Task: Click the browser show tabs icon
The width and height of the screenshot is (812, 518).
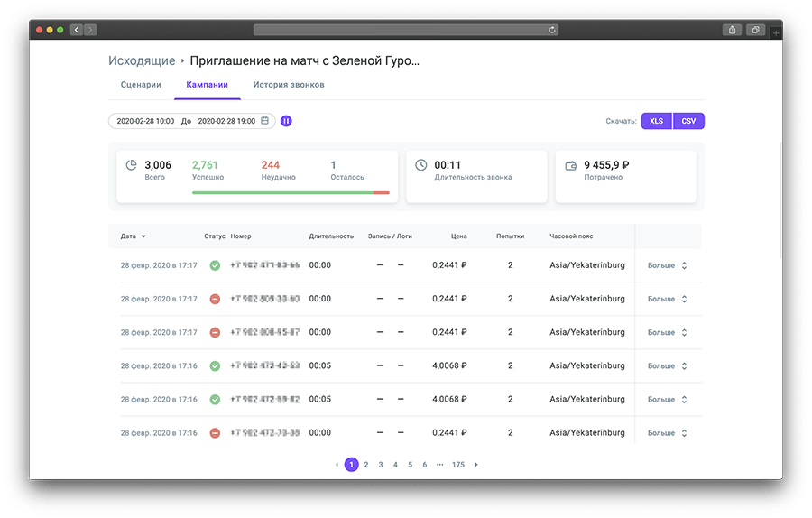Action: tap(755, 30)
